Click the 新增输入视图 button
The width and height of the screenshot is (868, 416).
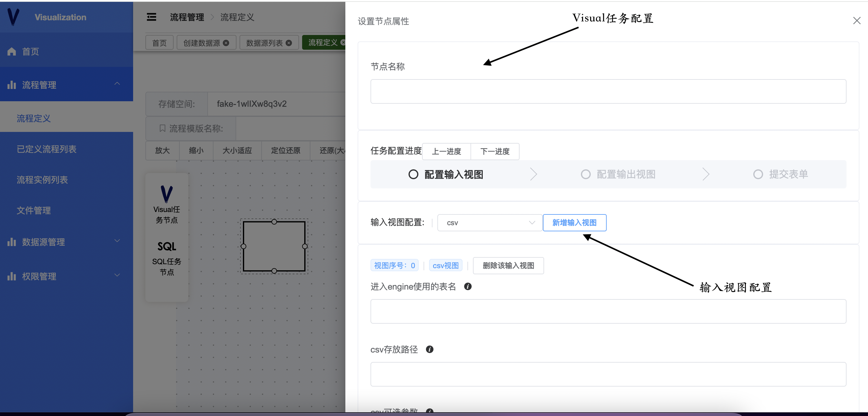[x=574, y=223]
